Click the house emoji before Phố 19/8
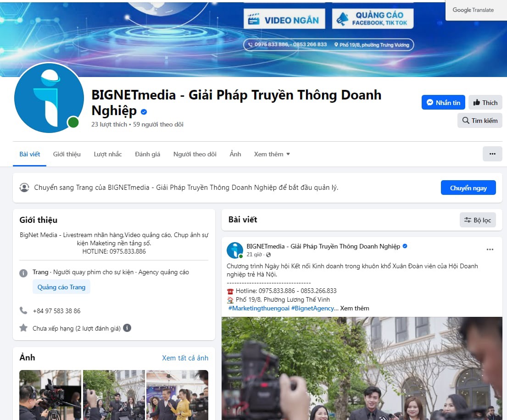 pos(230,300)
